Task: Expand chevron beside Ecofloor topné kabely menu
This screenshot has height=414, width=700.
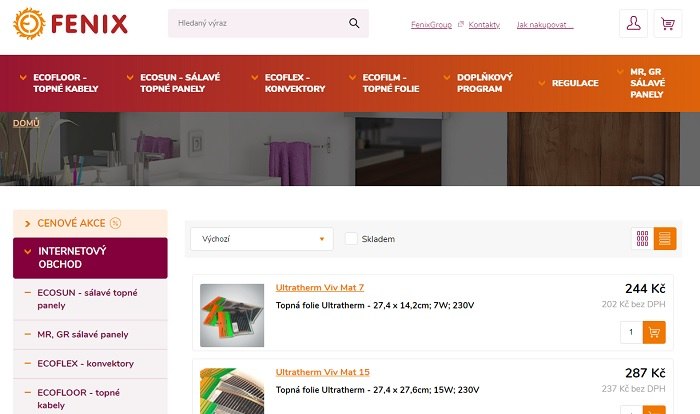Action: coord(23,78)
